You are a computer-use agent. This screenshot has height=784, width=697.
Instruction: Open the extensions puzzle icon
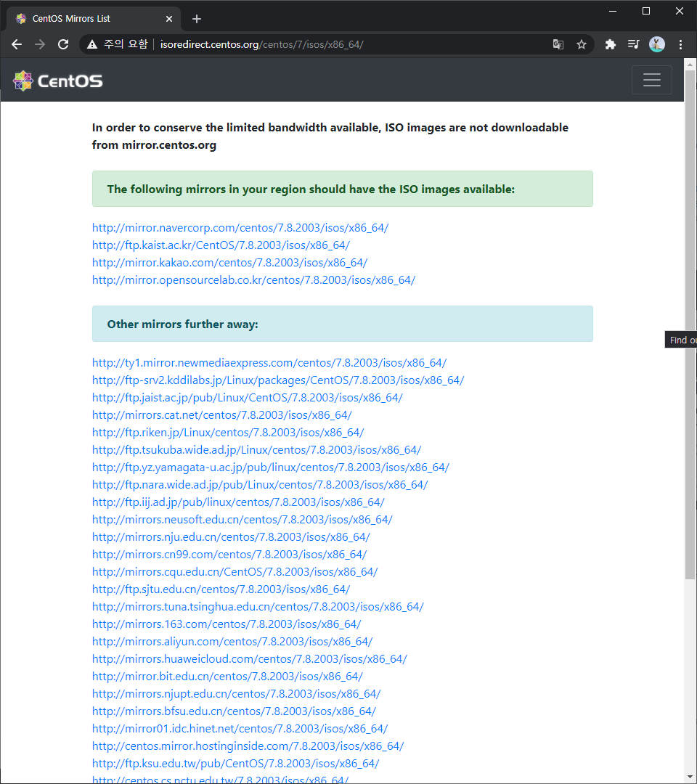tap(610, 44)
